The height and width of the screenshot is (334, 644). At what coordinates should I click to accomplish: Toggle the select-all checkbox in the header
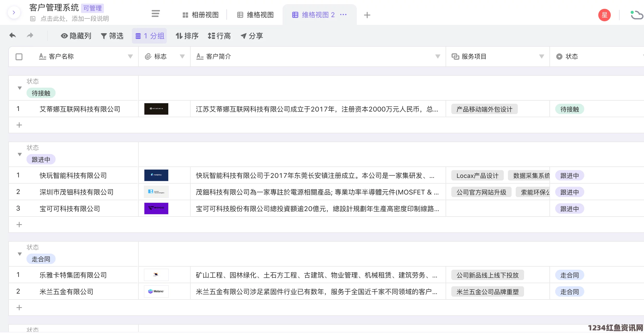tap(19, 57)
